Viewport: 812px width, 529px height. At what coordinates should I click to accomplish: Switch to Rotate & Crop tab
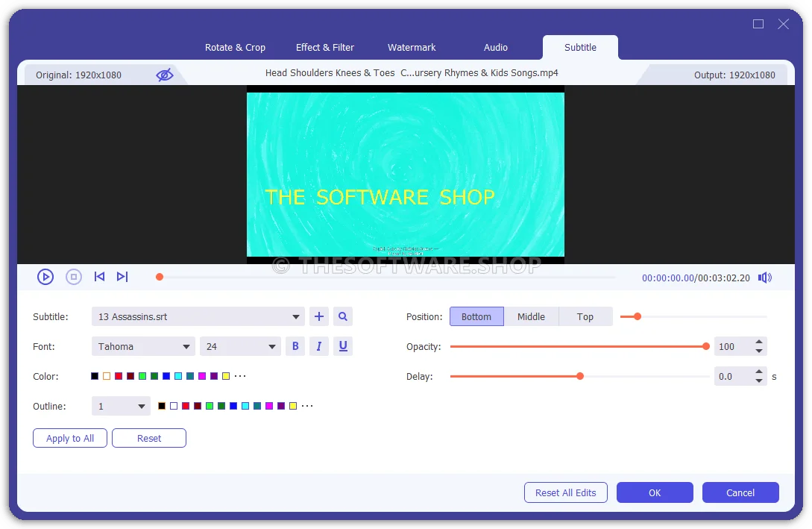(235, 47)
